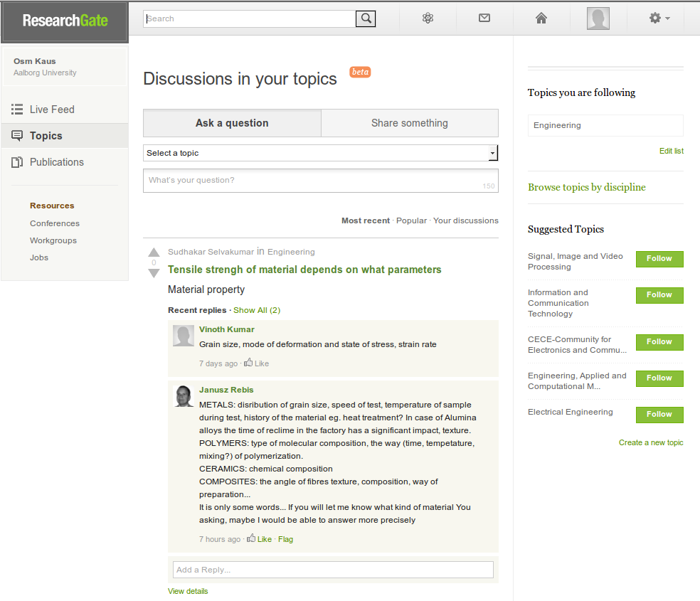
Task: Click the Add a Reply field
Action: pos(333,570)
